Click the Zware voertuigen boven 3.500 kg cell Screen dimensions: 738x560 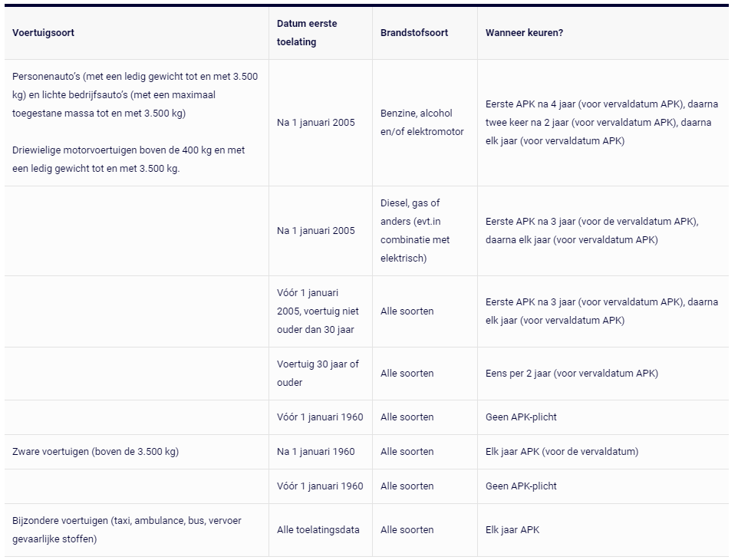96,452
